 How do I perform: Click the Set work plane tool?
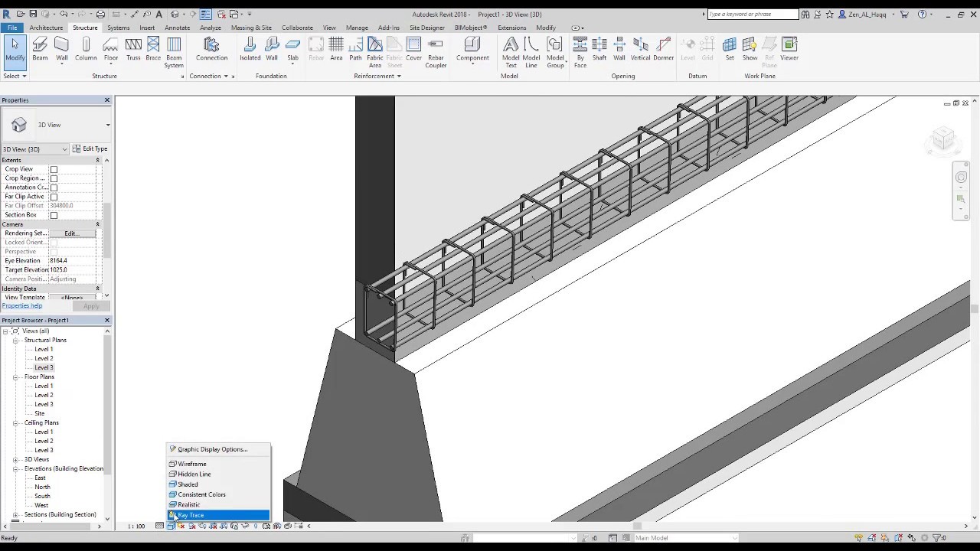pyautogui.click(x=730, y=50)
